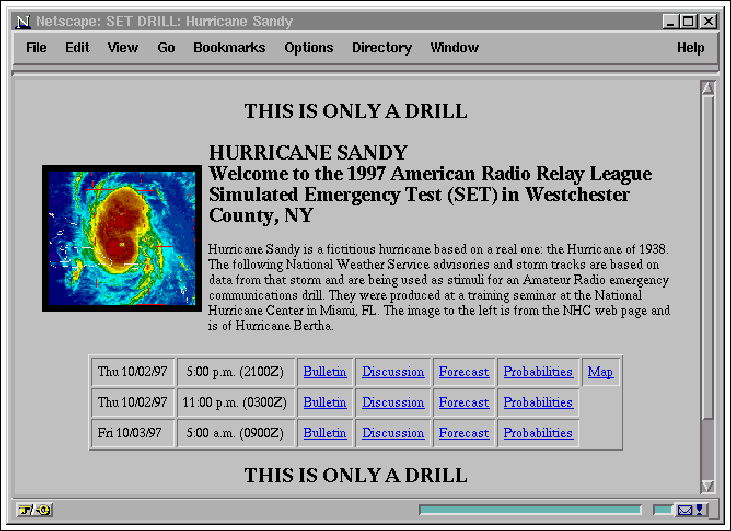Open the Map link for 5:00 p.m.

coord(600,372)
